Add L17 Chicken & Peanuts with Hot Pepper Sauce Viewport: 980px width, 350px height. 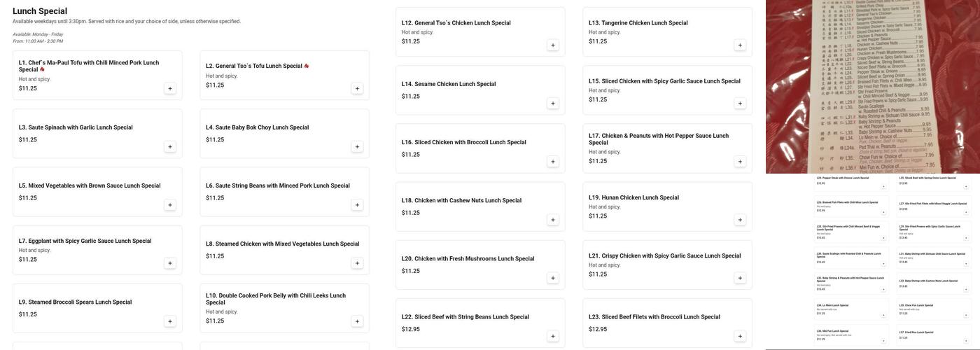click(x=740, y=162)
